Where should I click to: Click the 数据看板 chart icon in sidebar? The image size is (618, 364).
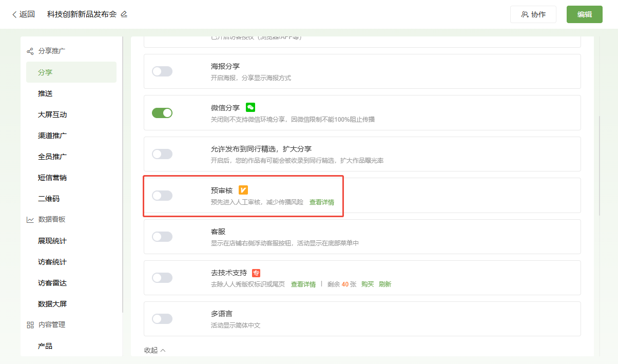click(30, 220)
